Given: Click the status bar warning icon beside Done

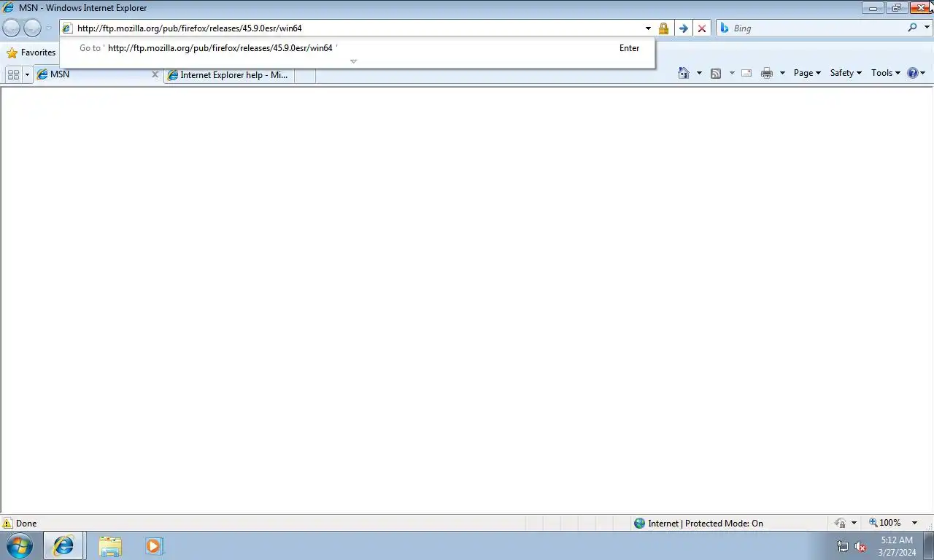Looking at the screenshot, I should pos(8,524).
